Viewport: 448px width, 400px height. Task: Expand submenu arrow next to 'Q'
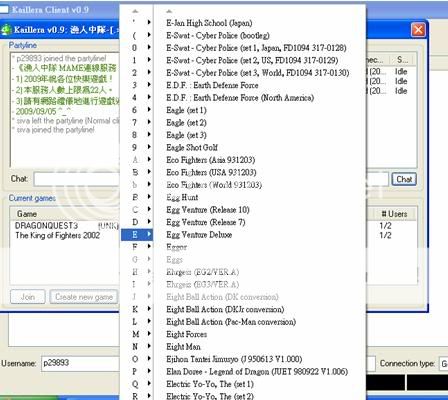click(149, 384)
